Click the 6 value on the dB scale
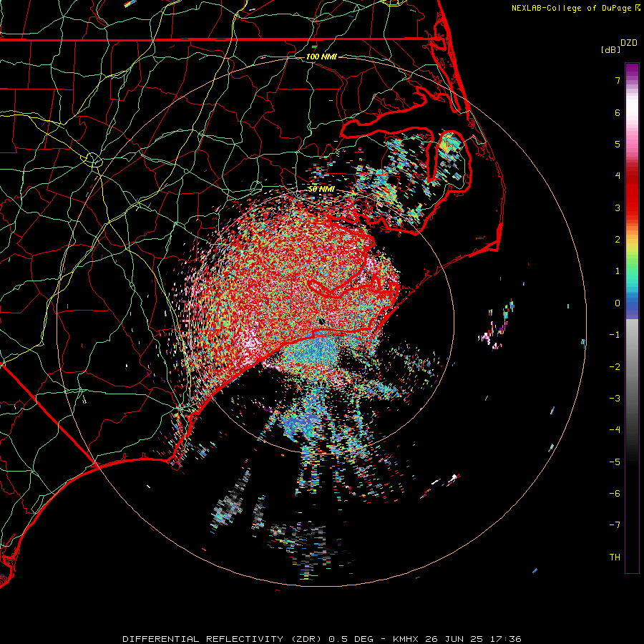The height and width of the screenshot is (644, 644). click(x=618, y=112)
